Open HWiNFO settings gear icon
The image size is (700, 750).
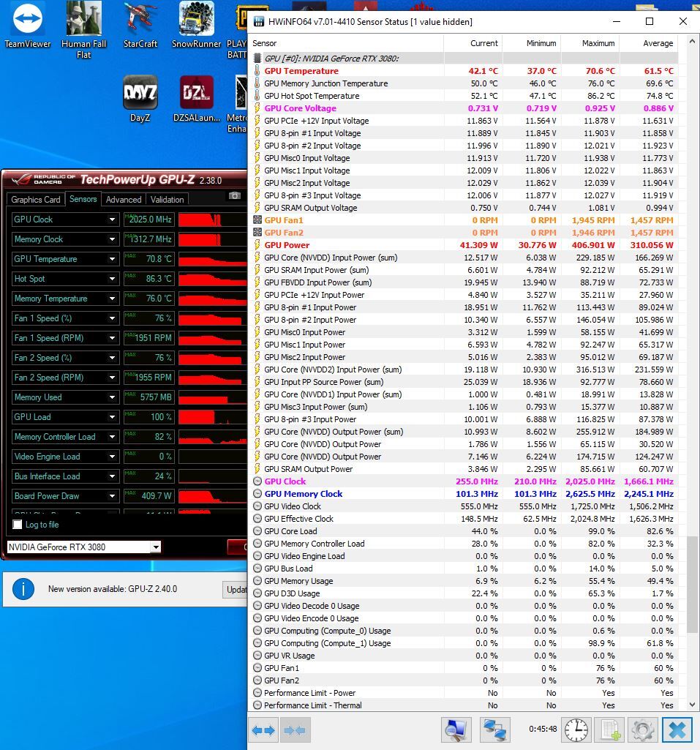(x=643, y=730)
